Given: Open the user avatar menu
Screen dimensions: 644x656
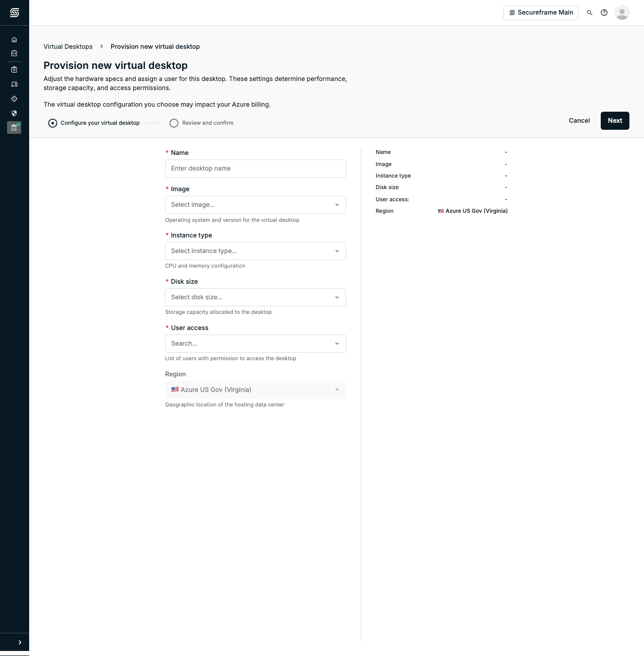Looking at the screenshot, I should [x=622, y=13].
